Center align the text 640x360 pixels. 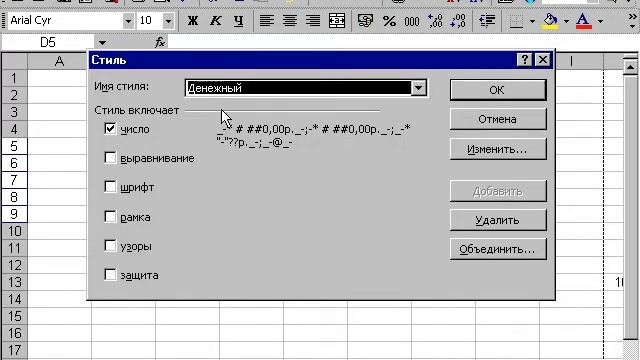click(x=290, y=20)
